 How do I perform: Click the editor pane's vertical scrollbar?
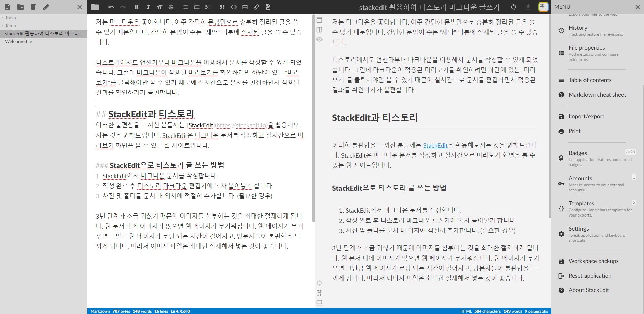(313, 118)
